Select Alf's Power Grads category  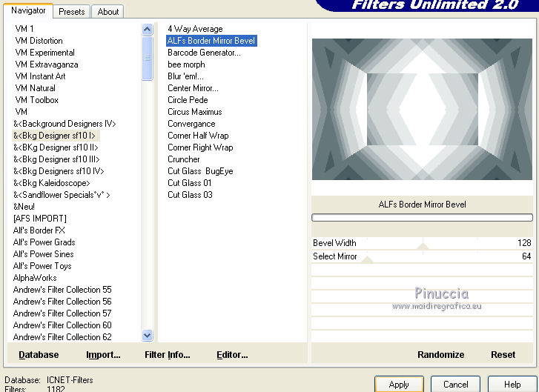[x=44, y=242]
